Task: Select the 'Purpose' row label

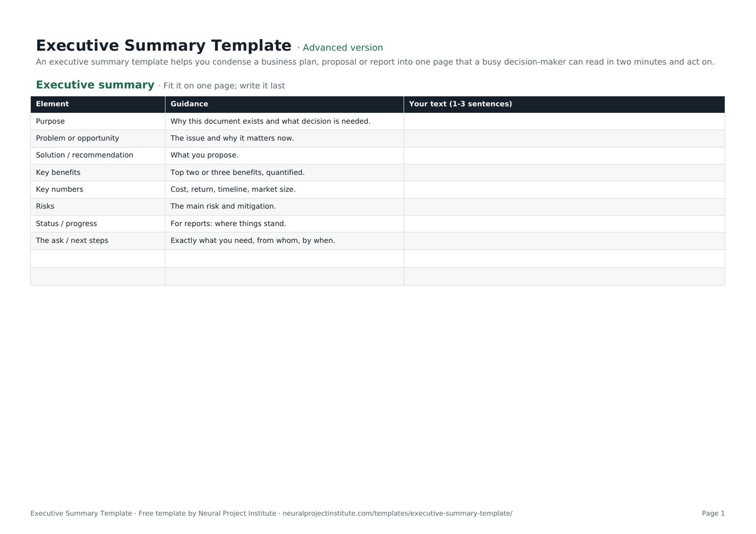Action: point(50,121)
